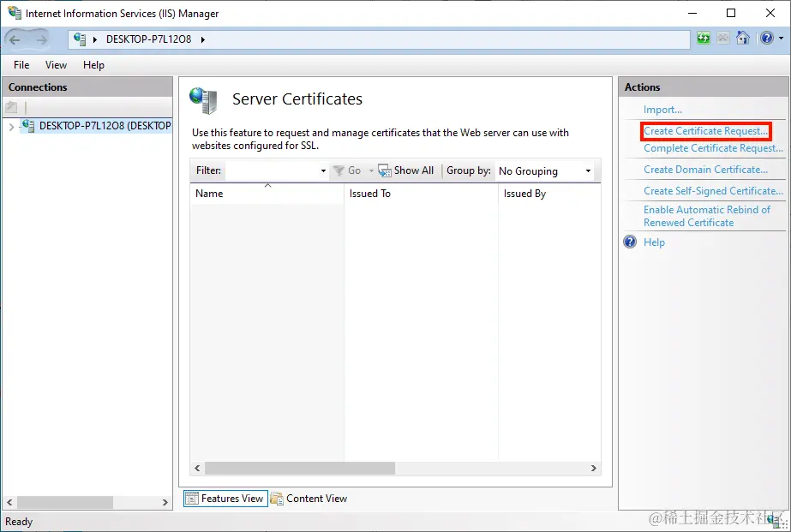Open the dropdown arrow next to Go
Screen dimensions: 791x532
[371, 170]
